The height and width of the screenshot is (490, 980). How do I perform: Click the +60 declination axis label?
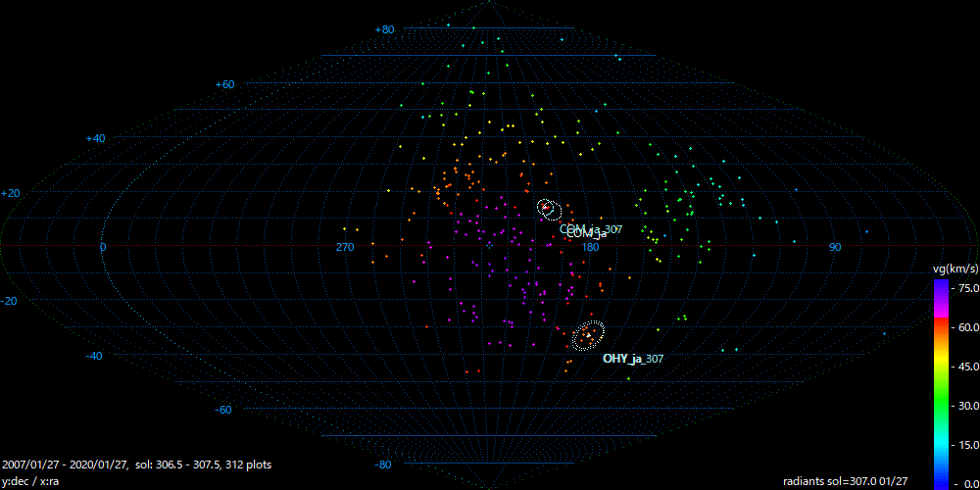click(224, 85)
